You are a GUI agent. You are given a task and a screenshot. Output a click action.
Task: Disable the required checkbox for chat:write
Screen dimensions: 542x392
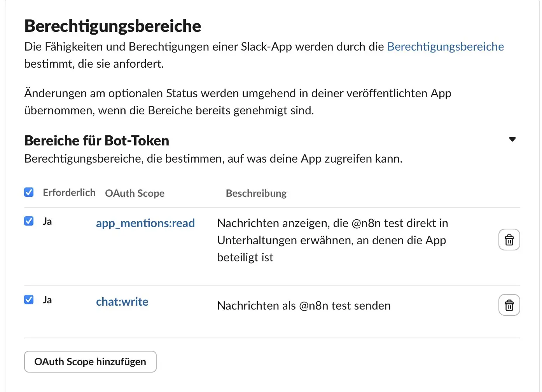[x=29, y=299]
